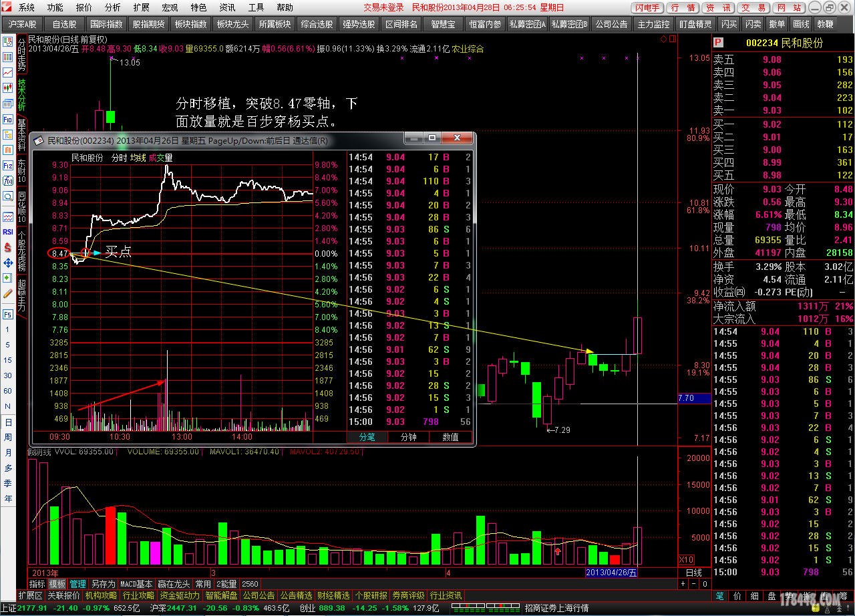Click the 自选股 toolbar button
This screenshot has height=616, width=855.
64,23
